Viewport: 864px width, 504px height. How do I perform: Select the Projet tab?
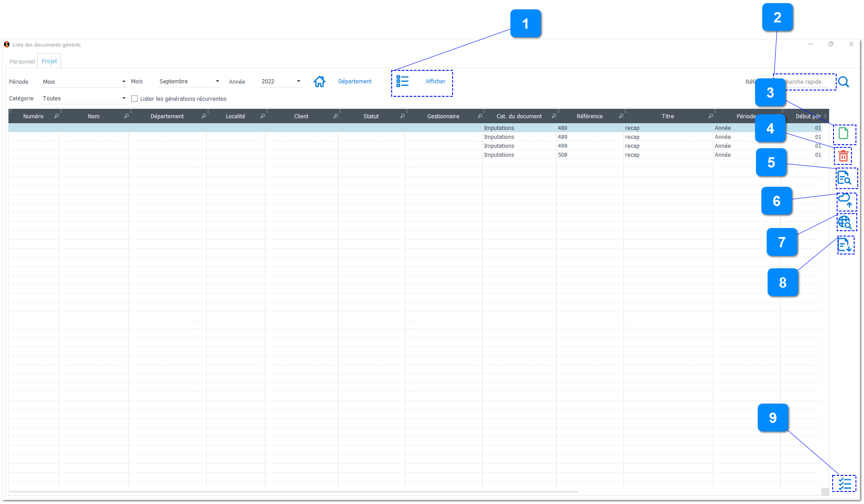coord(49,61)
